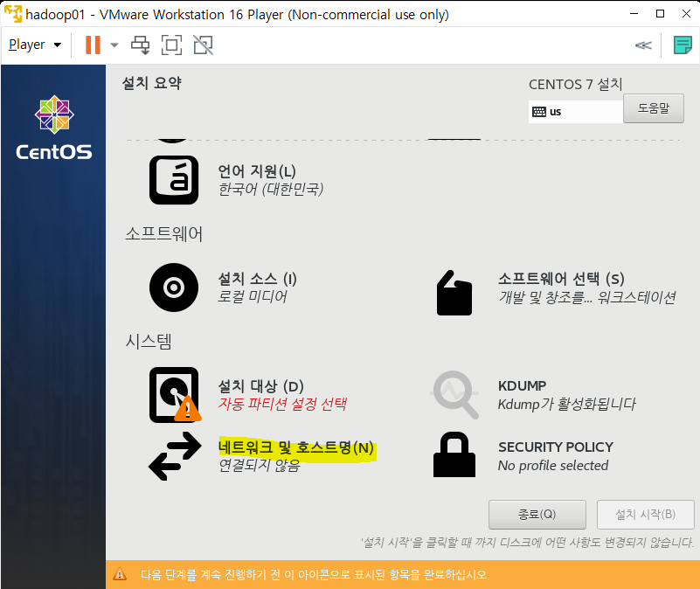Click the software selection package icon
The height and width of the screenshot is (589, 700).
[x=454, y=293]
